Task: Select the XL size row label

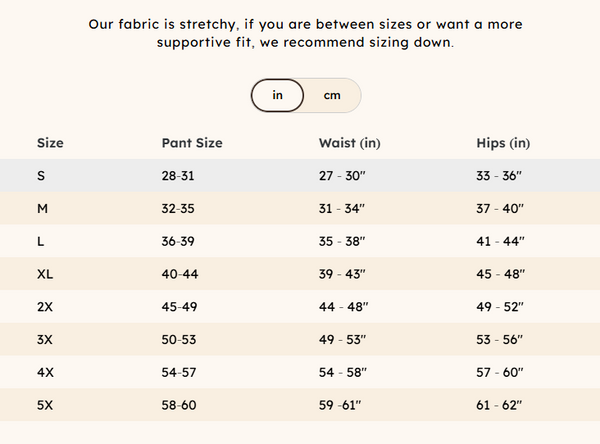Action: pyautogui.click(x=44, y=274)
